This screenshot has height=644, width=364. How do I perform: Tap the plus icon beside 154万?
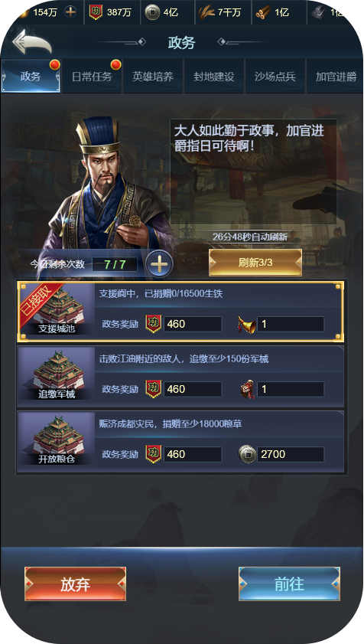(70, 12)
